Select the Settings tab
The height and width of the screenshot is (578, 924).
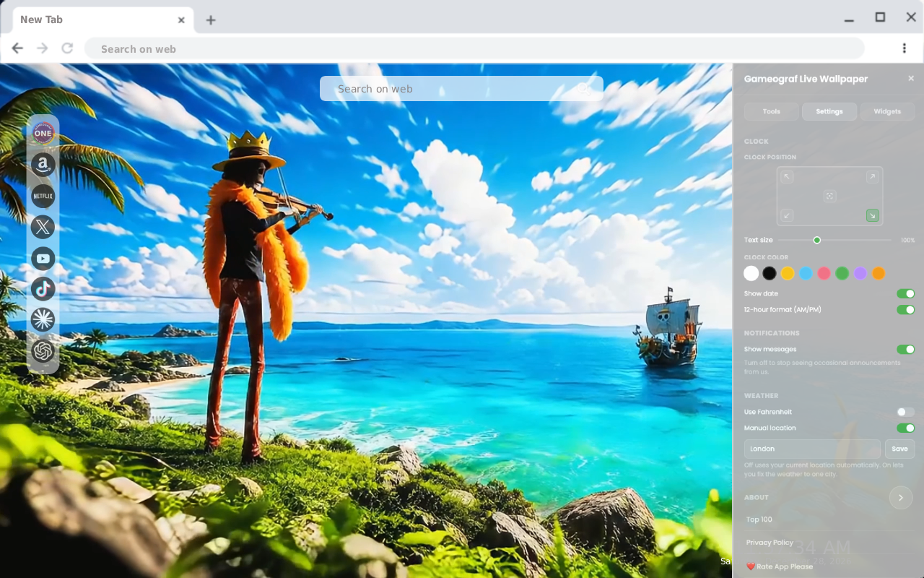(x=829, y=111)
